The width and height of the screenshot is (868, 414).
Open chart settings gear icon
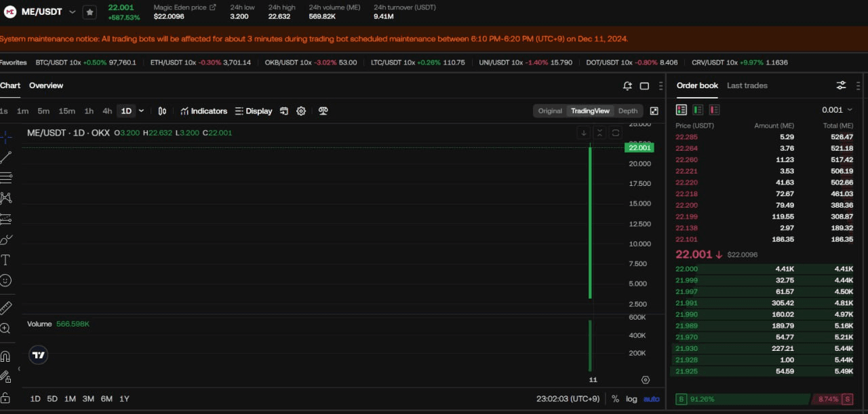click(x=301, y=111)
